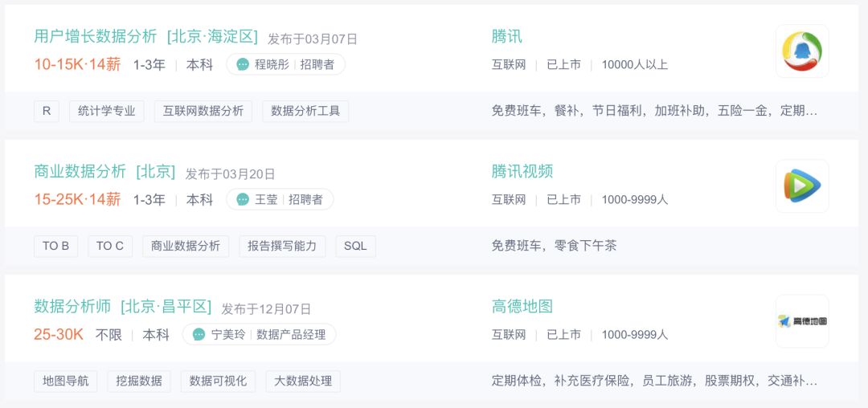Click the TO B tag
Viewport: 868px width, 408px height.
pyautogui.click(x=56, y=246)
